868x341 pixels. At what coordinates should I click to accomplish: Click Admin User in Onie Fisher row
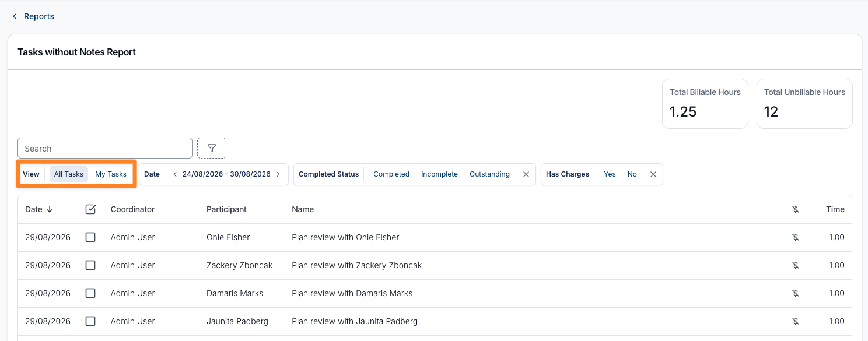pyautogui.click(x=133, y=237)
